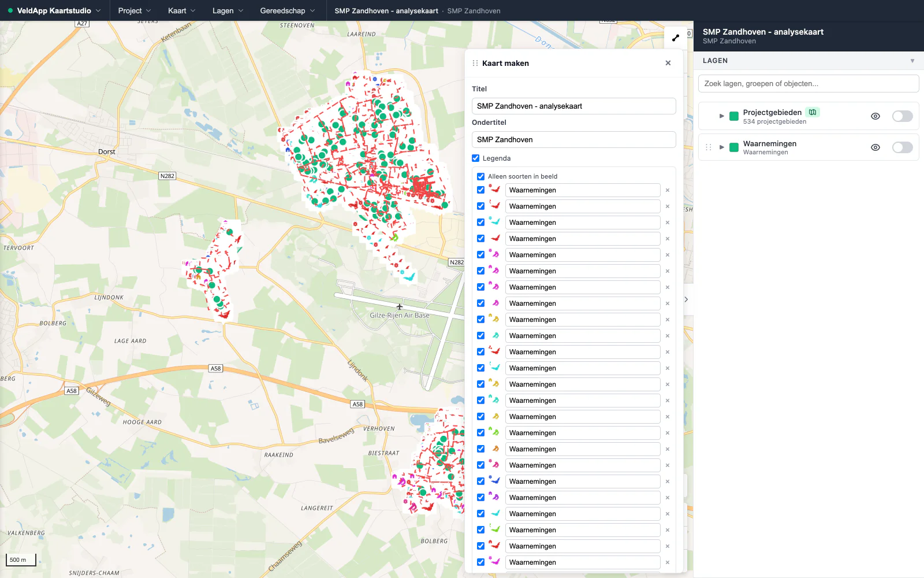Focus the Ondertitel input field
Image resolution: width=924 pixels, height=578 pixels.
click(x=574, y=140)
